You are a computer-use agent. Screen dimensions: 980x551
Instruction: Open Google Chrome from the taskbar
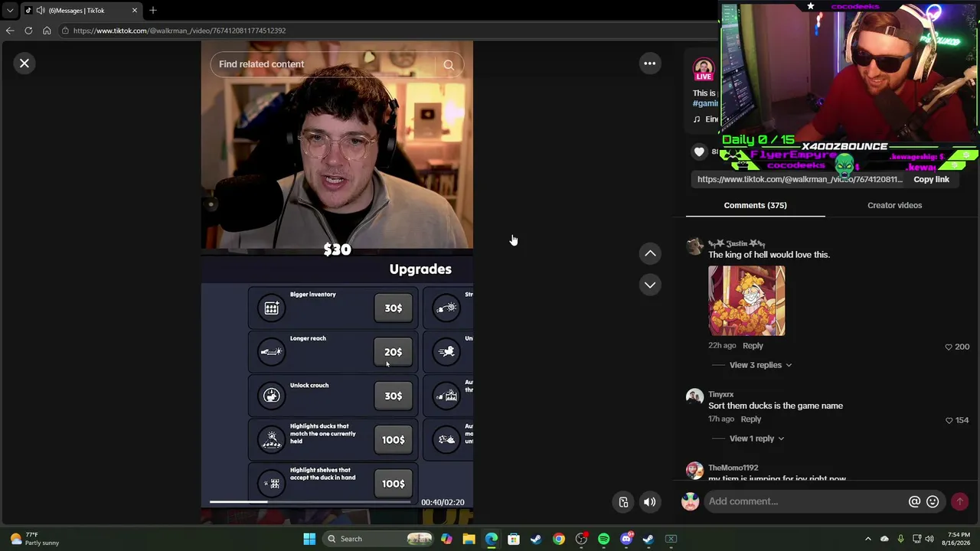point(559,539)
